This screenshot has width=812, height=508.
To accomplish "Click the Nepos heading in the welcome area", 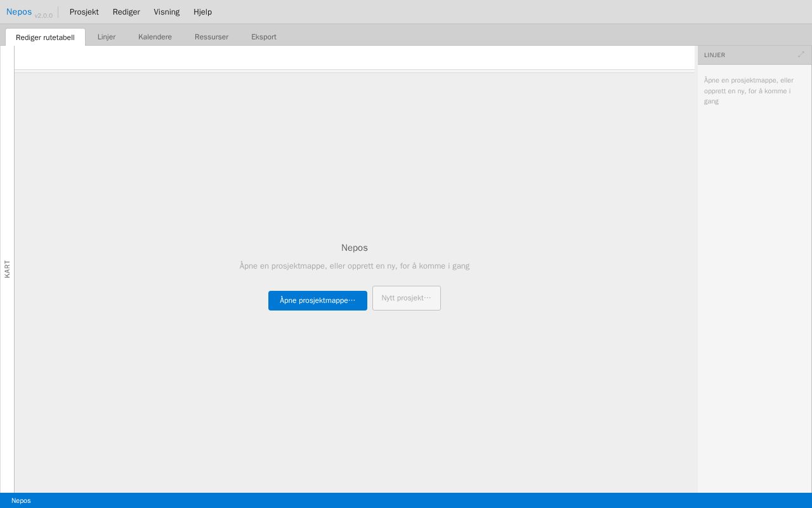I will 355,248.
